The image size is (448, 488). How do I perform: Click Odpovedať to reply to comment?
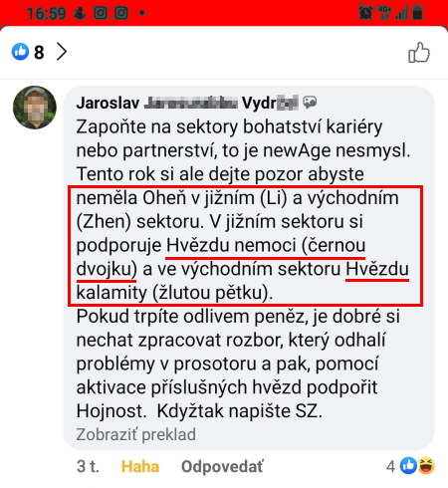[222, 466]
